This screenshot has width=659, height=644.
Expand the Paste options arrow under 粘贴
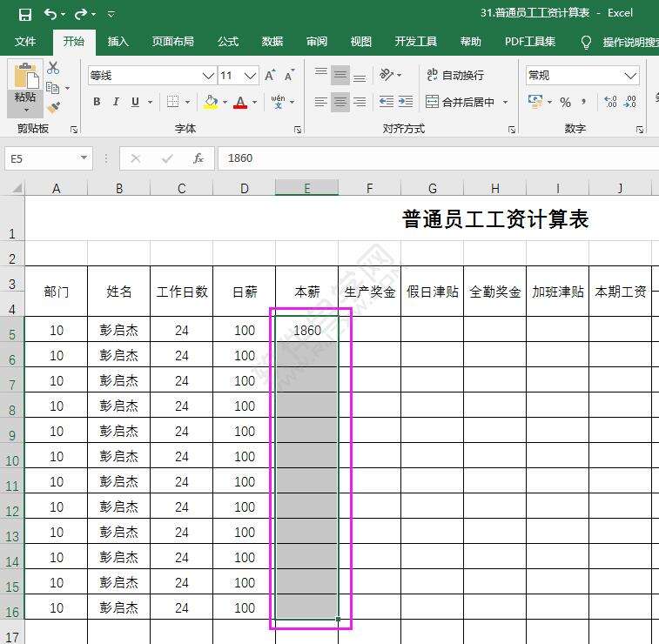pyautogui.click(x=25, y=110)
